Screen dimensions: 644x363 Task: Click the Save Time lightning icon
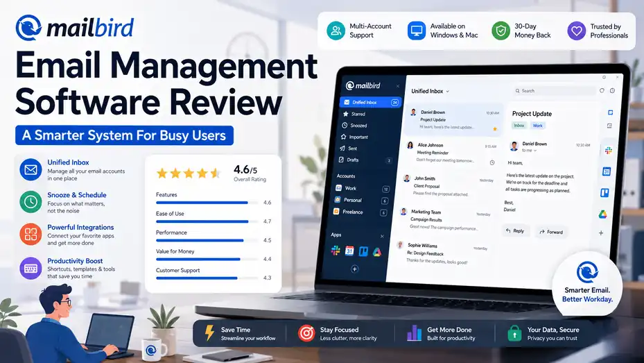[209, 333]
